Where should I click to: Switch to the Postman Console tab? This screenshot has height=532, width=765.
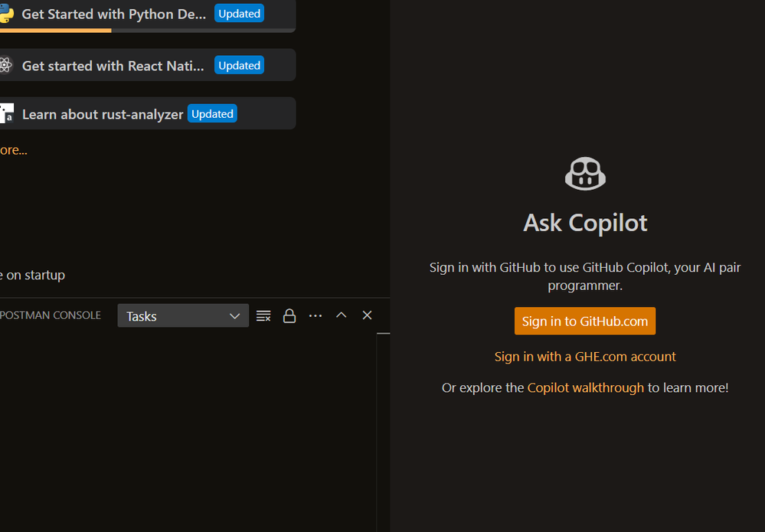click(51, 315)
